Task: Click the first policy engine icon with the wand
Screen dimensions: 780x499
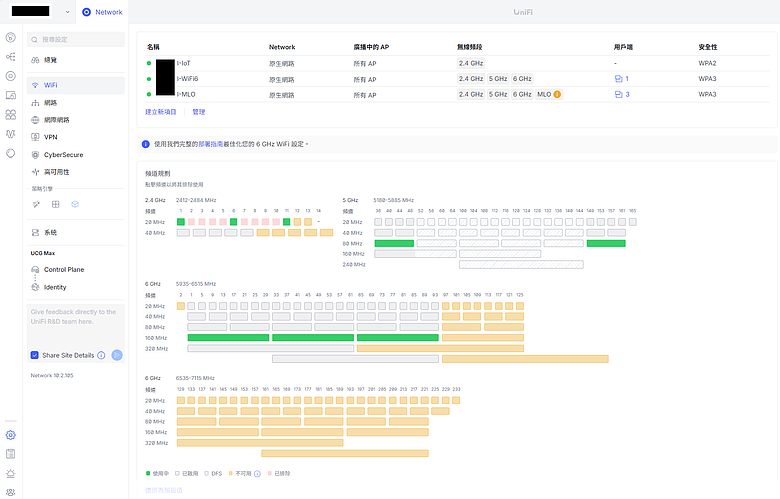Action: [x=36, y=204]
